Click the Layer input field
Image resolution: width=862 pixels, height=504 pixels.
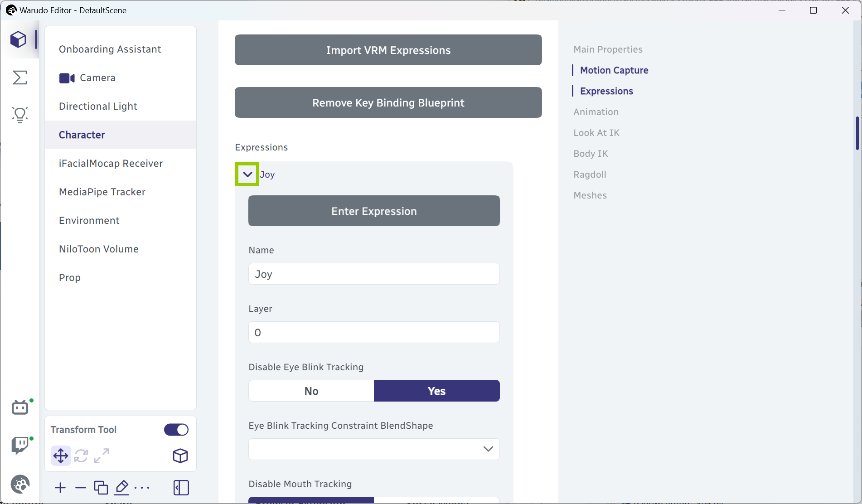[x=374, y=332]
